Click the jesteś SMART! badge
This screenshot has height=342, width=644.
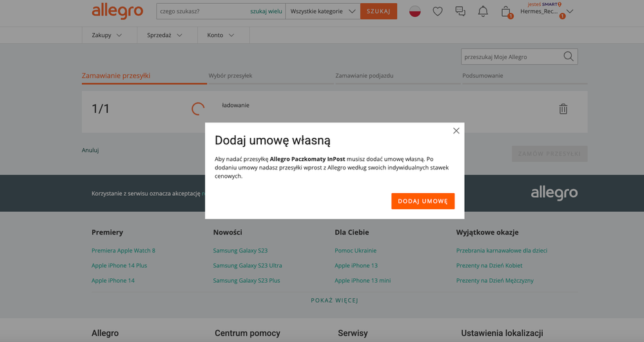(544, 4)
